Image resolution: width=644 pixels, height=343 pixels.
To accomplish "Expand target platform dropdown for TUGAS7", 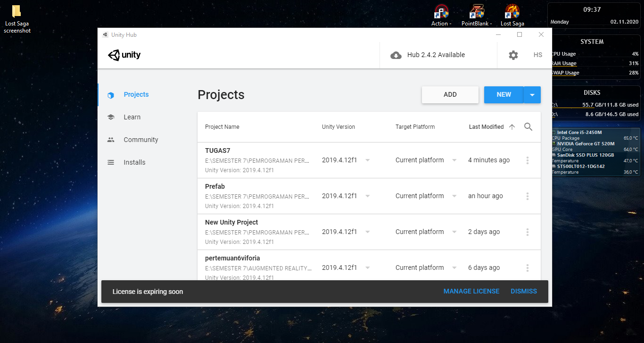I will [454, 160].
